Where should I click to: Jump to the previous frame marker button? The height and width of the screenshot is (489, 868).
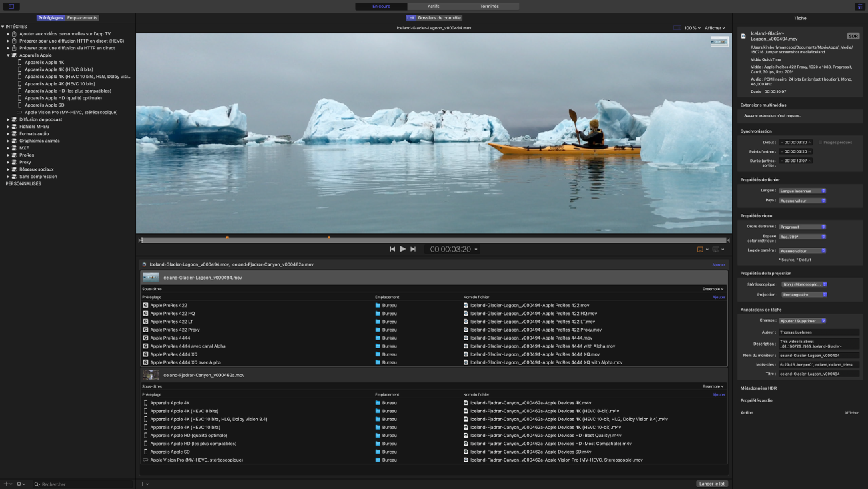(392, 249)
